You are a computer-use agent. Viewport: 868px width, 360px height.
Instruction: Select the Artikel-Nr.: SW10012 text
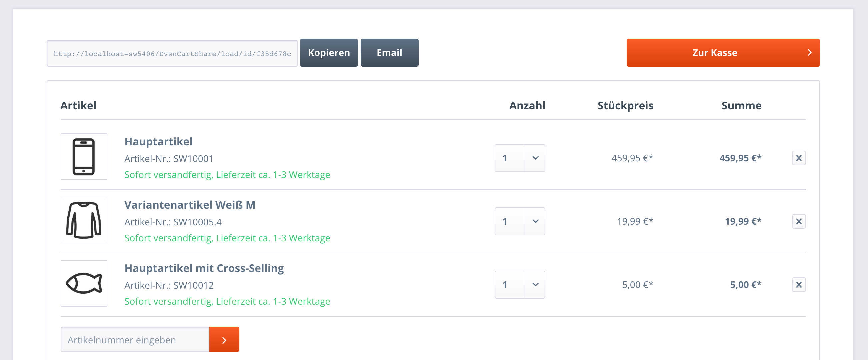pyautogui.click(x=169, y=286)
